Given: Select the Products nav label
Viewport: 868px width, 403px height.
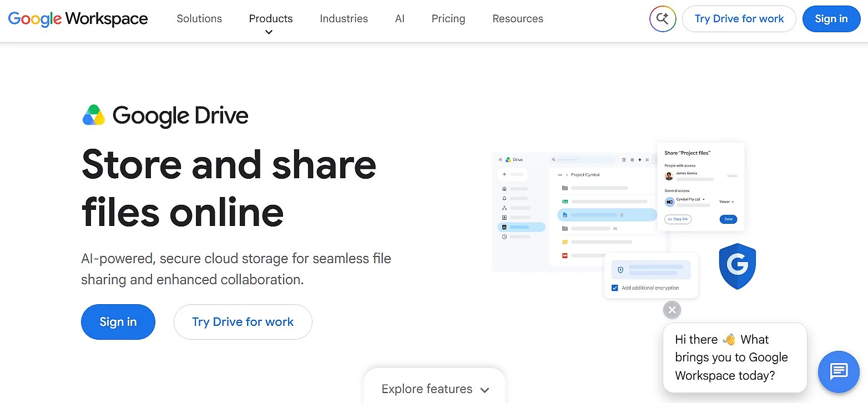Looking at the screenshot, I should click(271, 18).
